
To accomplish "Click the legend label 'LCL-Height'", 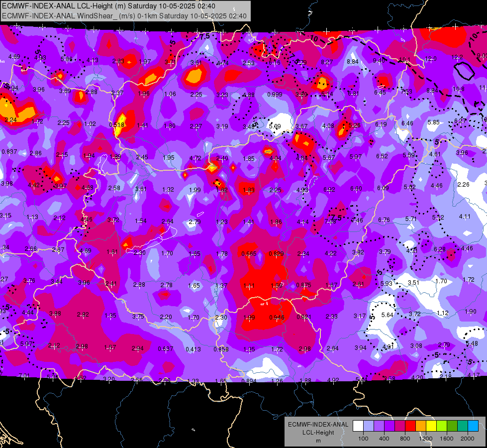I will 318,433.
